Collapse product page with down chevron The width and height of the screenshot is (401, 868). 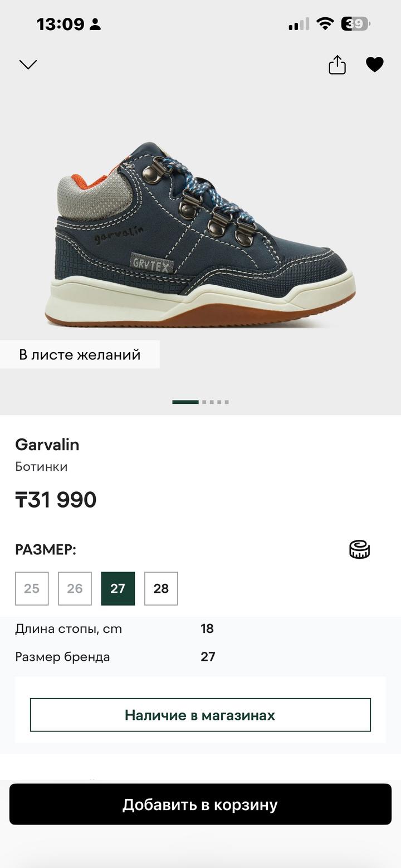(x=28, y=65)
